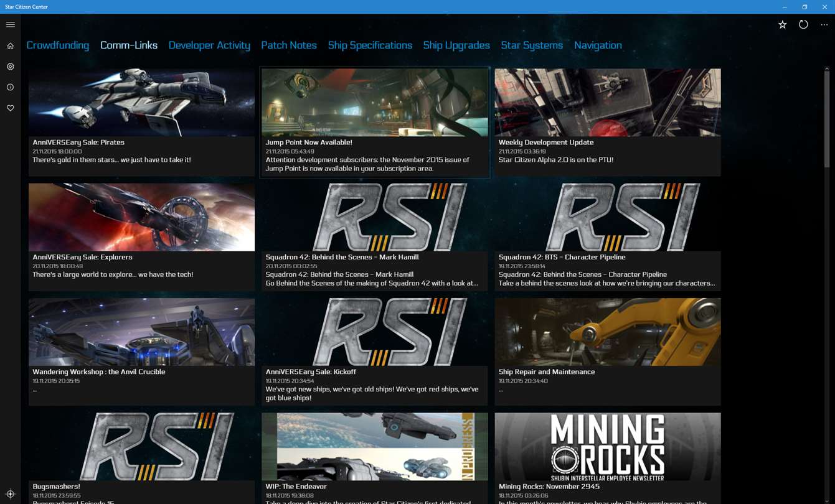The height and width of the screenshot is (504, 835).
Task: Go to the Star Systems tab
Action: coord(532,45)
